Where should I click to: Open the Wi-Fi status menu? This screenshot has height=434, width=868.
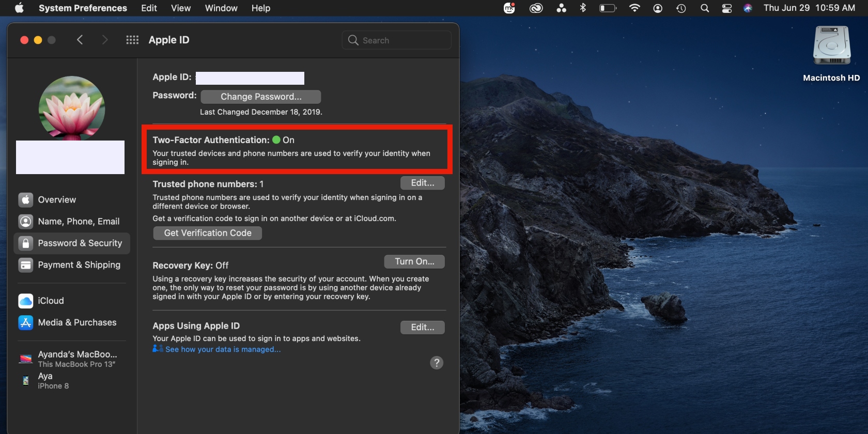click(634, 8)
